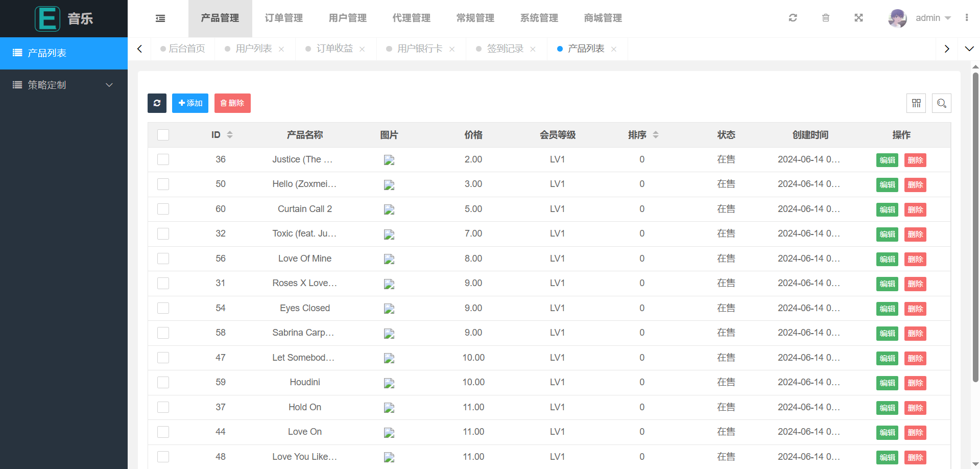Viewport: 980px width, 469px height.
Task: Sort the table by the ID column
Action: [x=222, y=135]
